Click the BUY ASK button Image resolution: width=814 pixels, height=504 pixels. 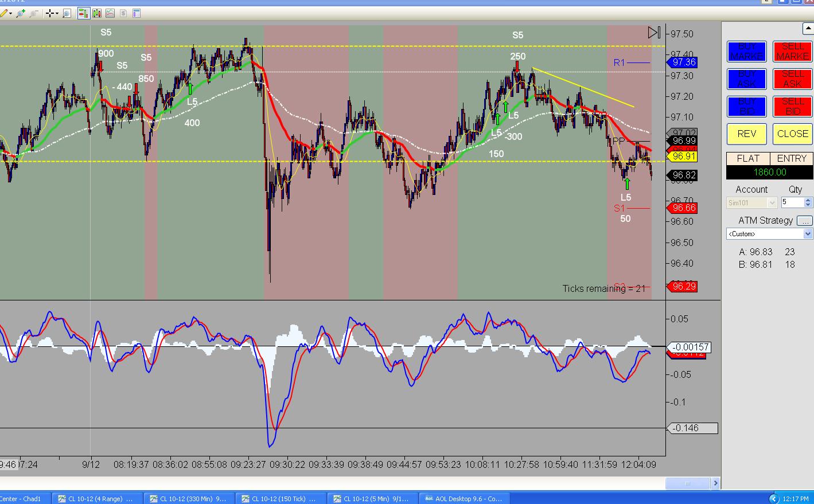pos(746,79)
